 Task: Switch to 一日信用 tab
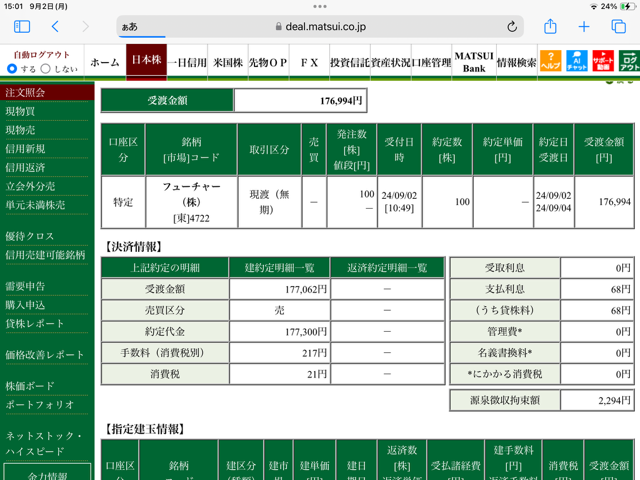tap(187, 62)
